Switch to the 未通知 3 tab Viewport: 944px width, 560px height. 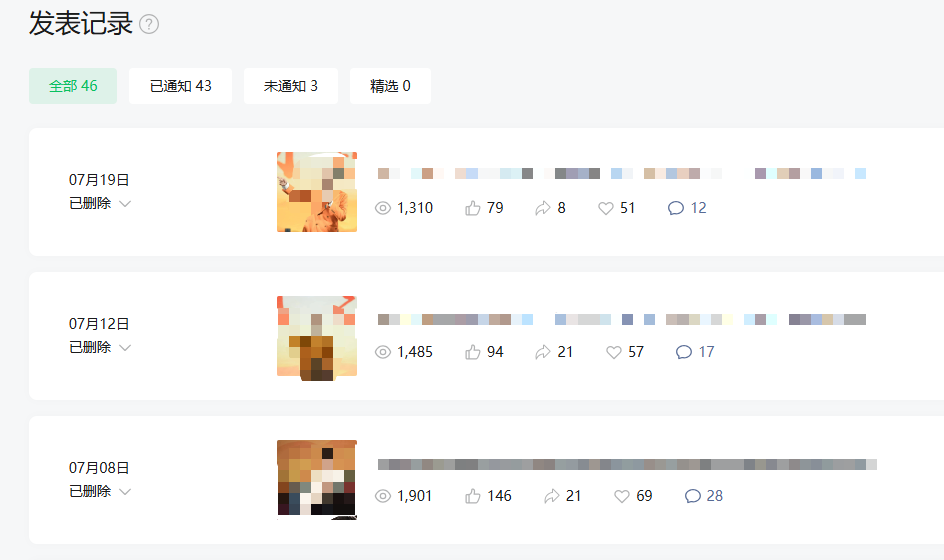coord(291,86)
